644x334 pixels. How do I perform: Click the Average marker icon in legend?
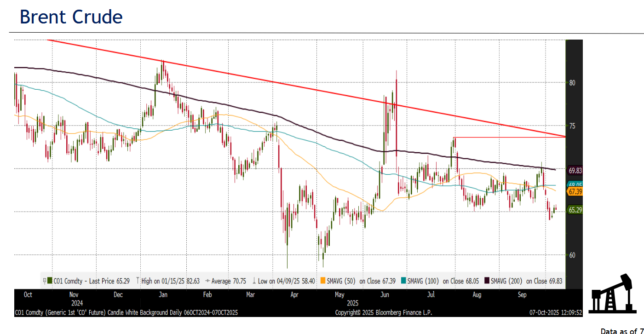click(x=207, y=281)
